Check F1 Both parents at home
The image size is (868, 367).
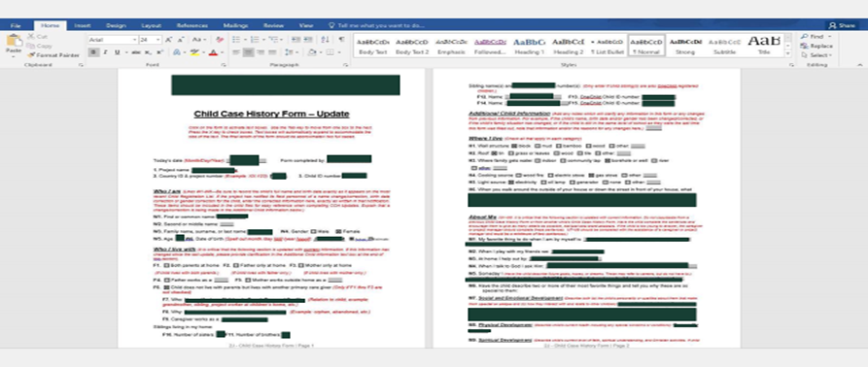[x=166, y=266]
